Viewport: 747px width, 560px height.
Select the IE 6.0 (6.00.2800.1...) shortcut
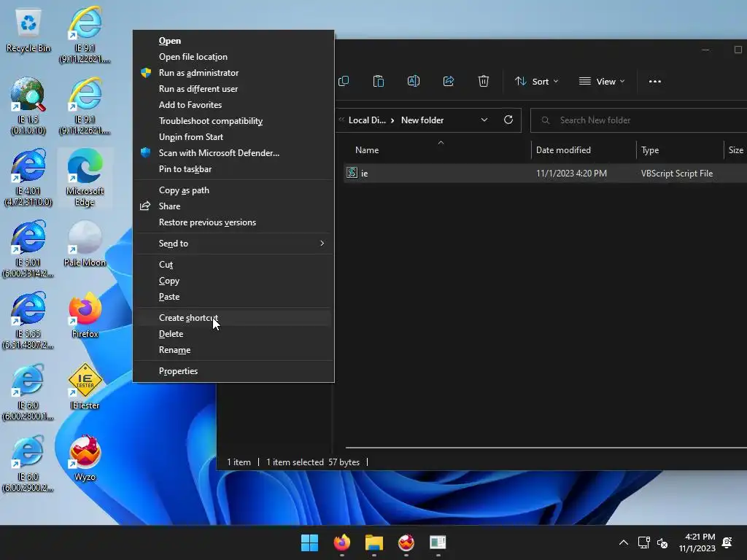[28, 392]
